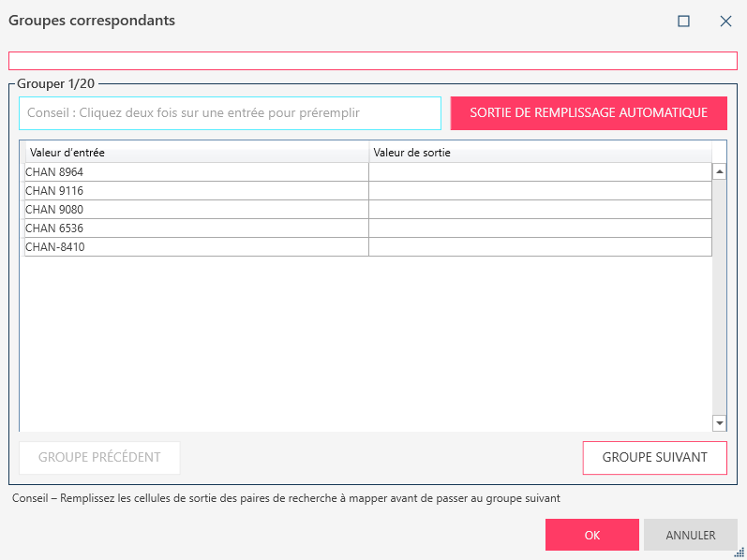
Task: Click the Valeur de sortie column header
Action: [540, 152]
